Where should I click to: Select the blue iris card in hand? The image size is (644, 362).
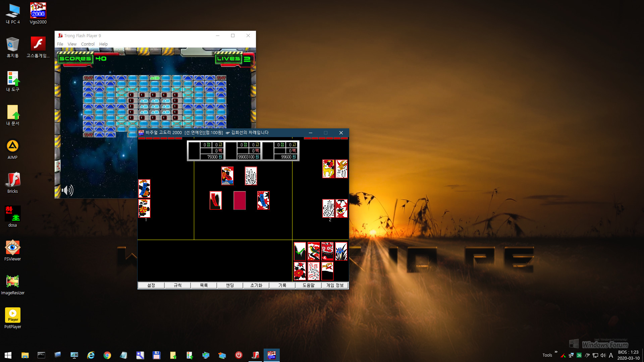(341, 251)
